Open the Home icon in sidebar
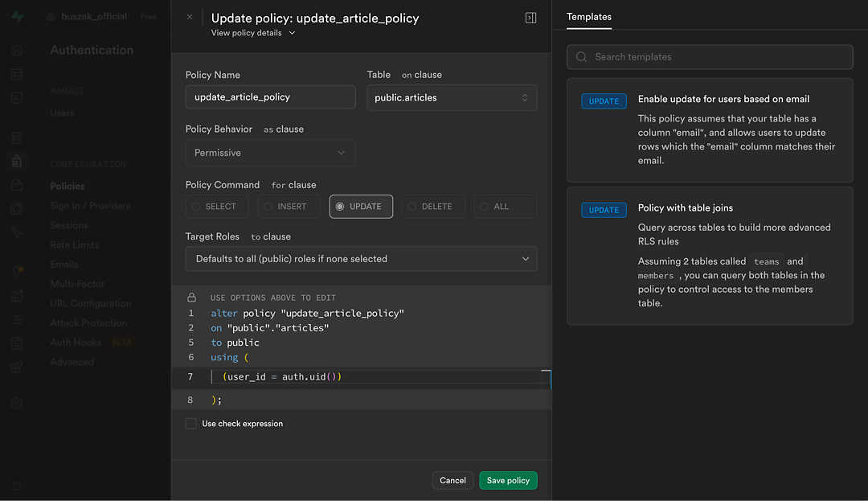The height and width of the screenshot is (501, 868). (x=17, y=51)
